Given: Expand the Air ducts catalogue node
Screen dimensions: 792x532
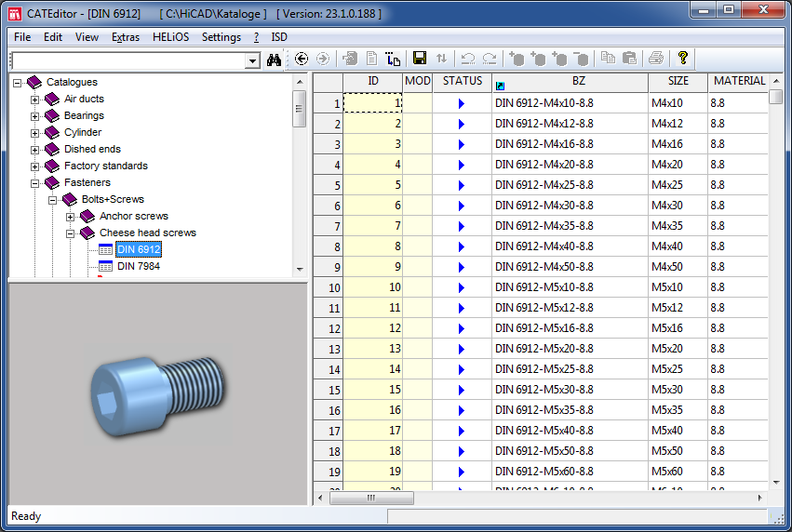Looking at the screenshot, I should 35,100.
